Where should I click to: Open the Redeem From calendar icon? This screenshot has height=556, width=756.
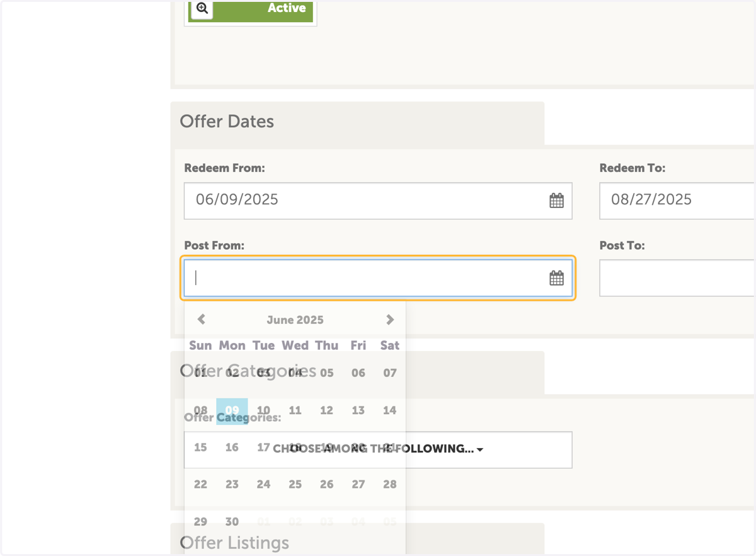click(x=556, y=201)
